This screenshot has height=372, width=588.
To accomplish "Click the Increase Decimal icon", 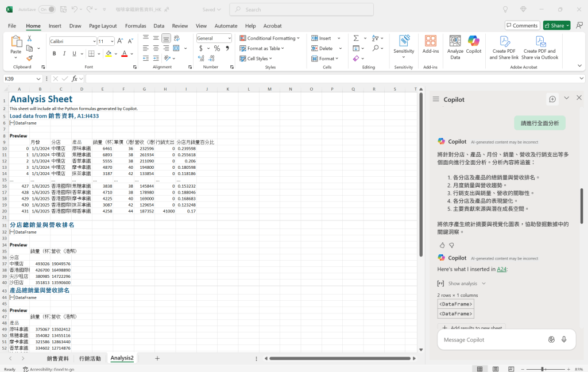I will click(201, 59).
